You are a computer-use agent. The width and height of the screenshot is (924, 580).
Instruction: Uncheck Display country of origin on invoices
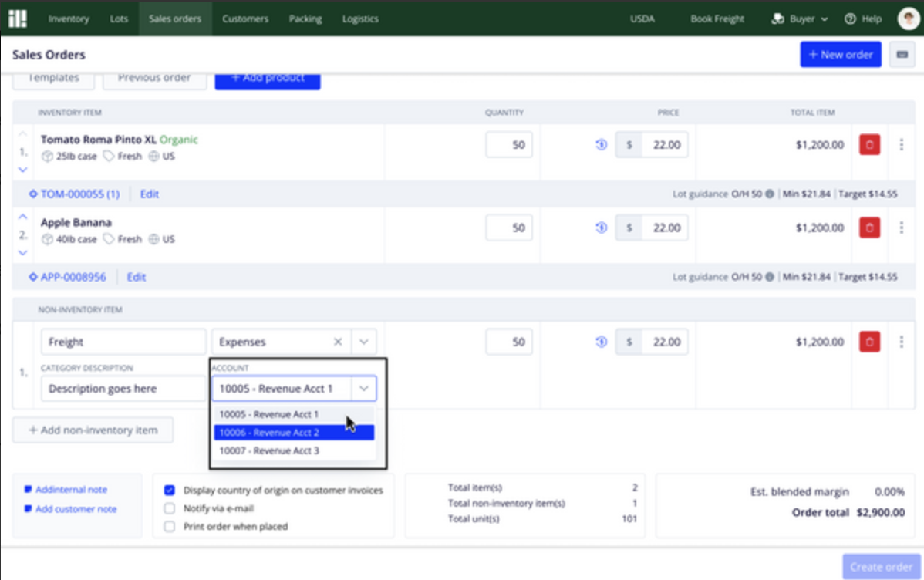click(x=170, y=491)
